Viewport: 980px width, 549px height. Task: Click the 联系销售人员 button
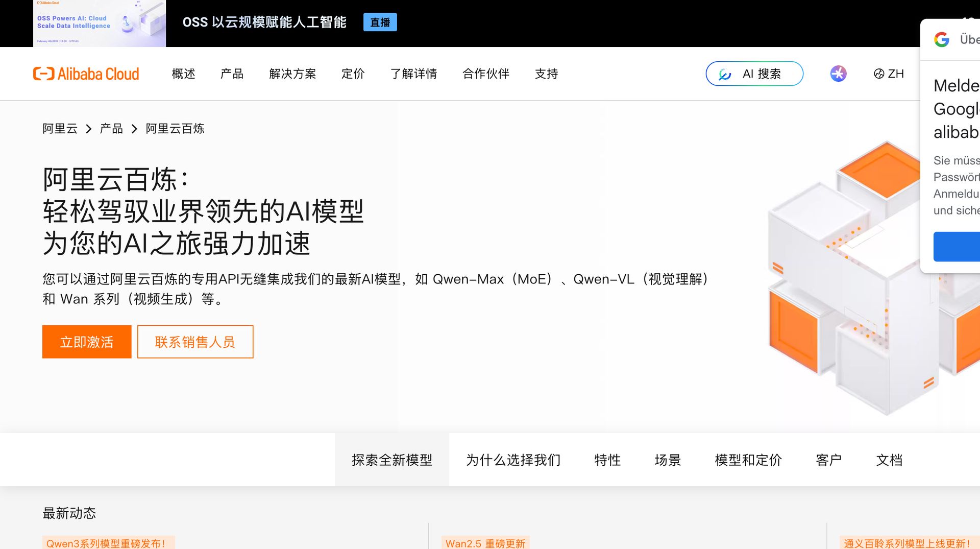click(x=195, y=342)
